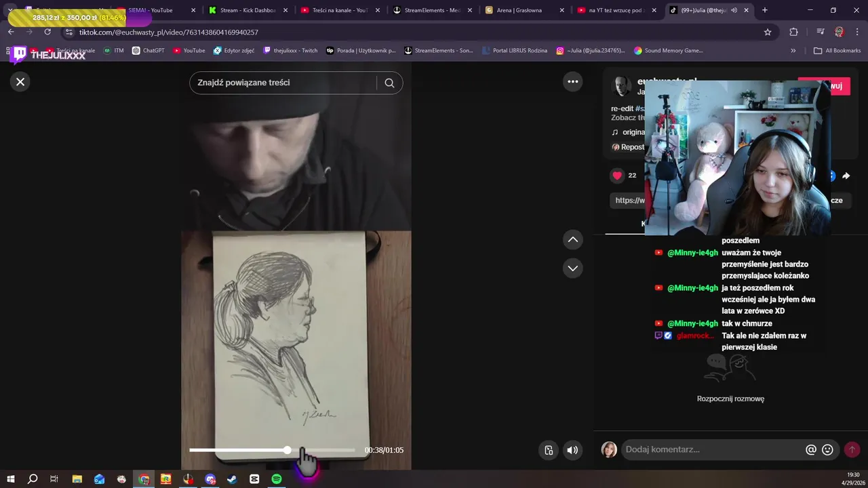Mute the video with speaker icon
The image size is (868, 488).
[x=573, y=450]
